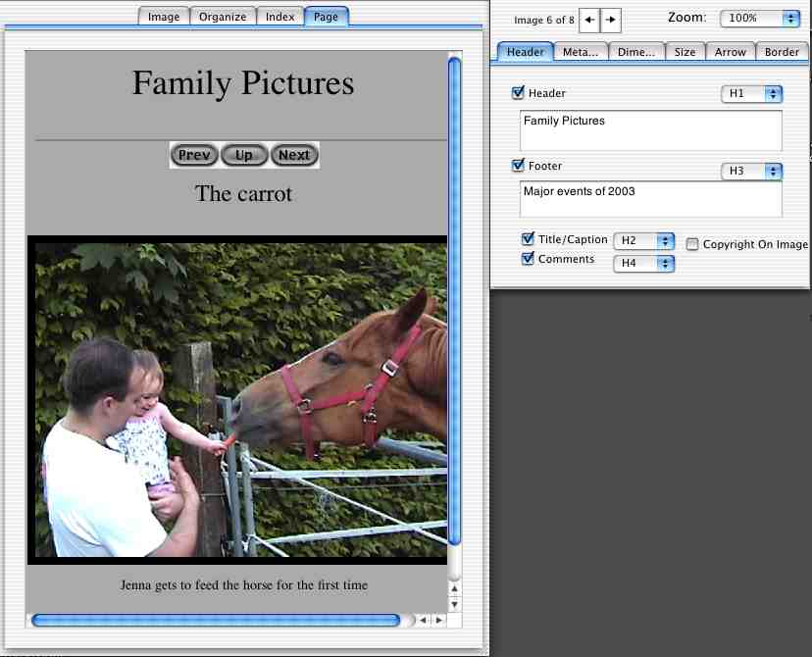Switch to the Organize tab

pyautogui.click(x=223, y=17)
